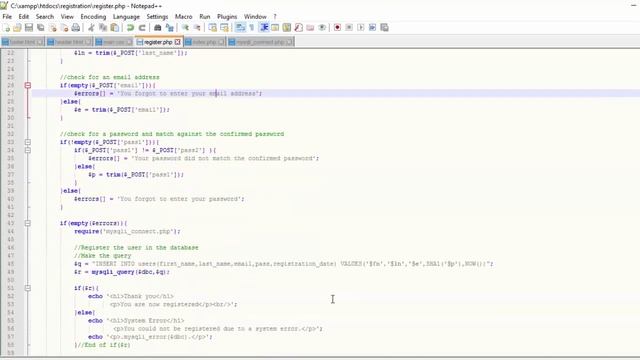Toggle Folder as Workspace toolbar icon
Screen dimensions: 640x360
pyautogui.click(x=310, y=28)
